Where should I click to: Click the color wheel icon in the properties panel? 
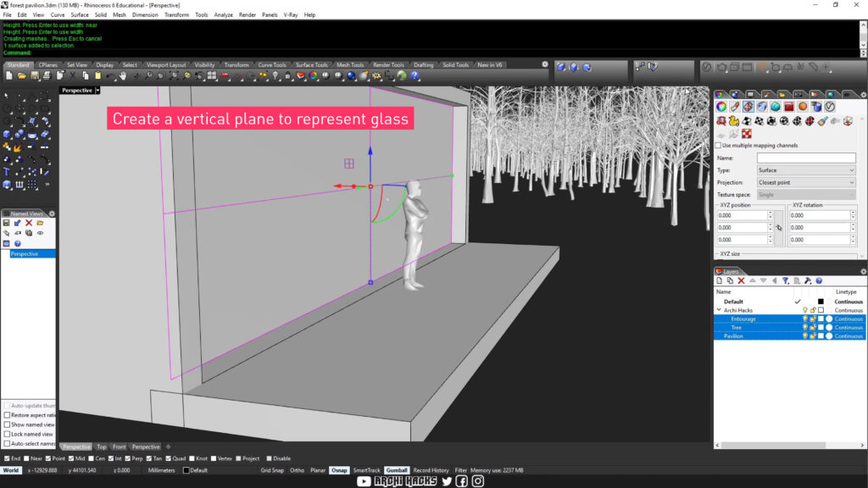point(721,107)
